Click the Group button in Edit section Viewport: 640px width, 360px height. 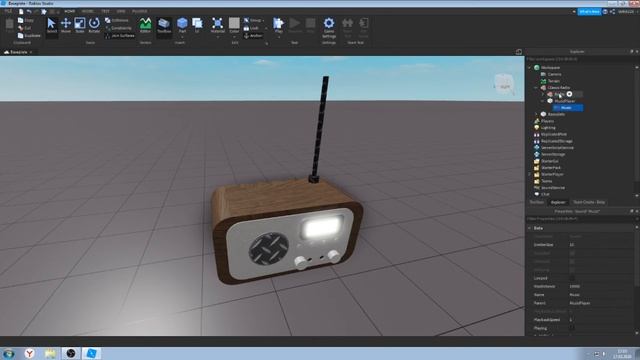click(x=253, y=20)
